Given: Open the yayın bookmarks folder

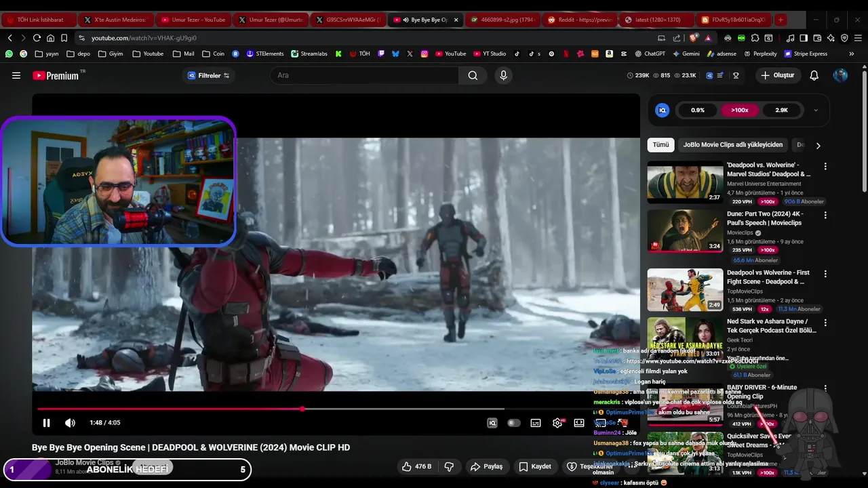Looking at the screenshot, I should (x=47, y=54).
